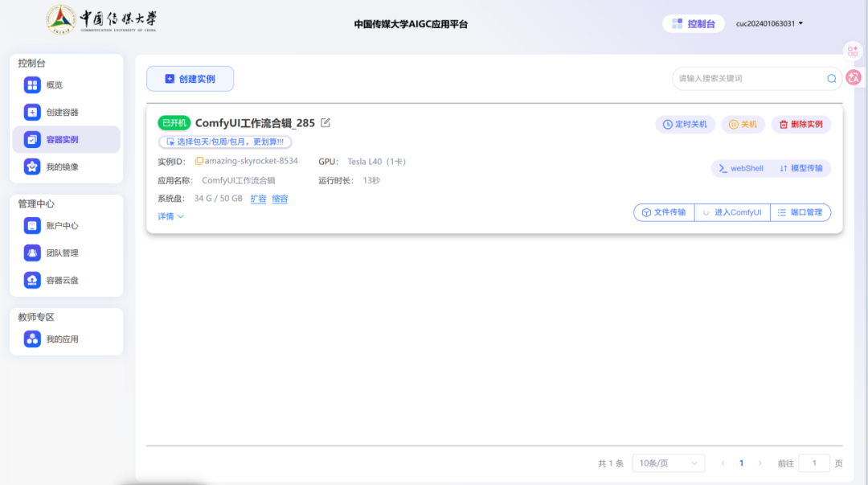Screen dimensions: 868x485
Task: Select page 1 in pagination
Action: pos(741,462)
